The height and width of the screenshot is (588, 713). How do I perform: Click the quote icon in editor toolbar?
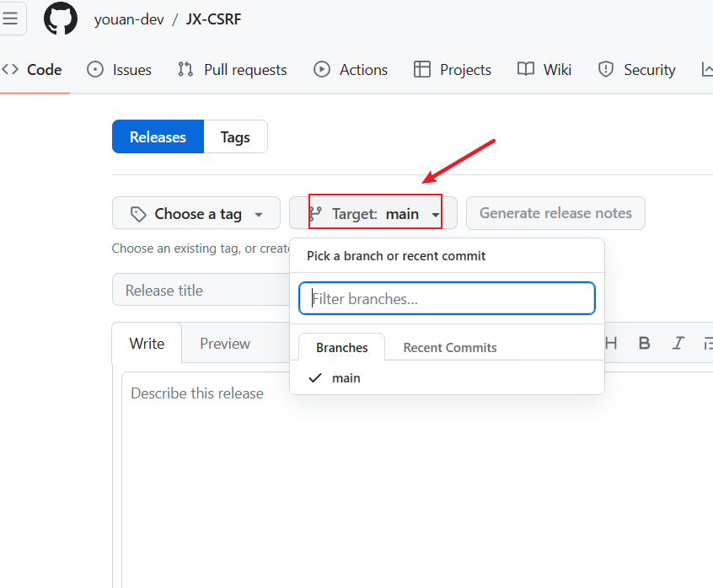coord(708,343)
